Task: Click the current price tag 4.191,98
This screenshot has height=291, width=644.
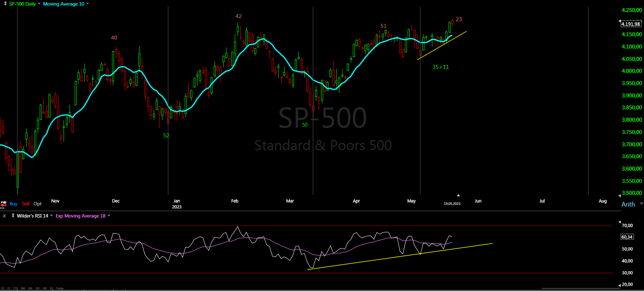Action: tap(630, 24)
